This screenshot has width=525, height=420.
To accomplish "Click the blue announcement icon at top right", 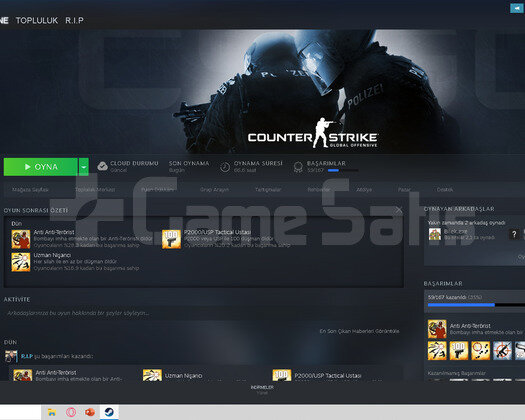I will tap(516, 8).
